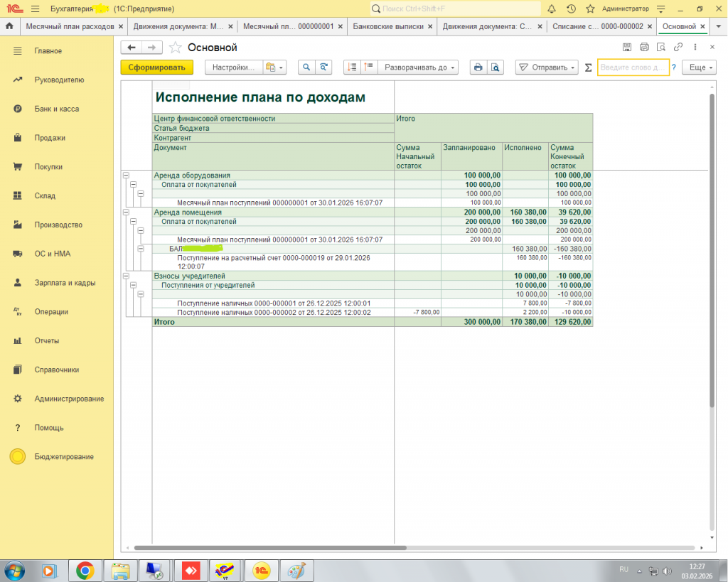Collapse the Аренда оборудования group

click(x=126, y=175)
